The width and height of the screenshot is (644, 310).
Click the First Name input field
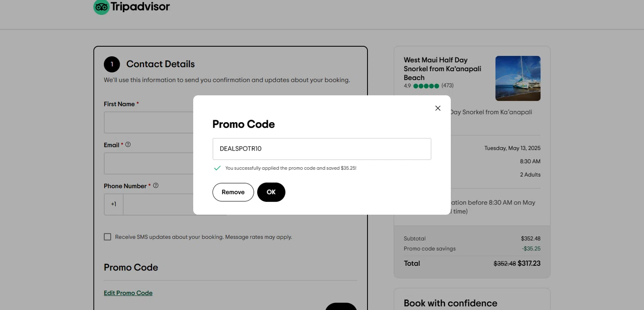point(149,123)
